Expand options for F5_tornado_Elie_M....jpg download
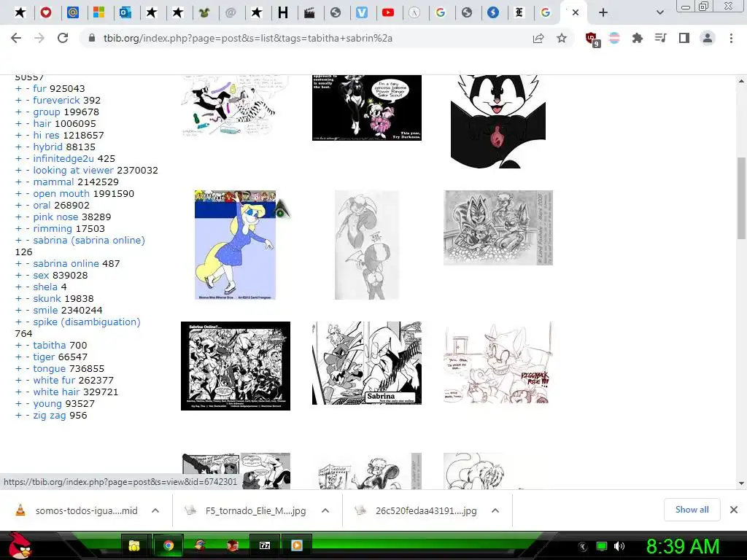Viewport: 747px width, 560px height. [x=325, y=510]
